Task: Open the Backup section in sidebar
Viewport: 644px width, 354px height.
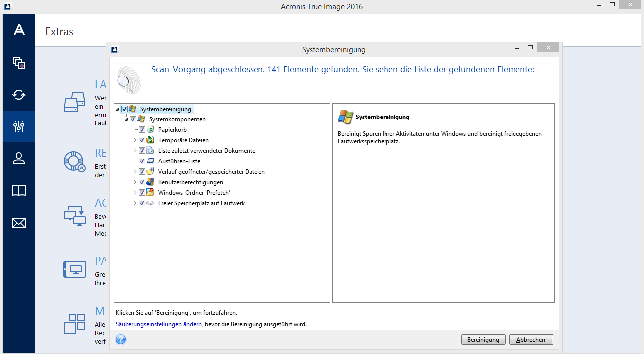Action: (19, 62)
